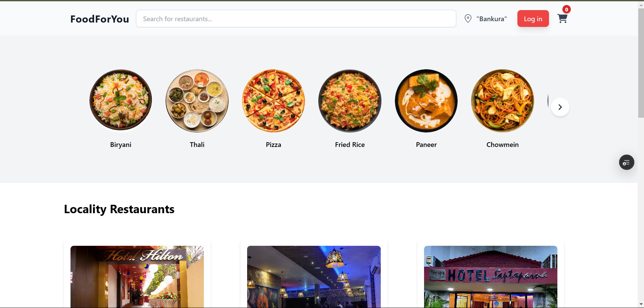Pick the Fried Rice category image
Viewport: 644px width, 308px height.
(x=350, y=101)
